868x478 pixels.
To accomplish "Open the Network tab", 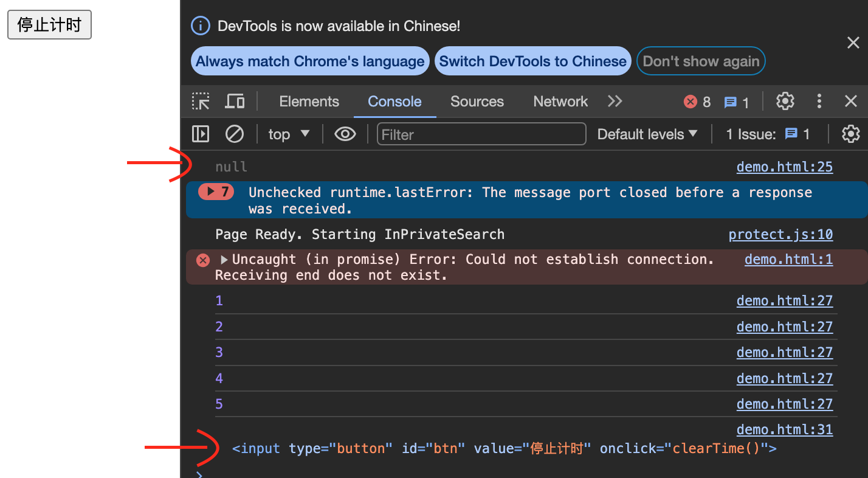I will pyautogui.click(x=560, y=102).
